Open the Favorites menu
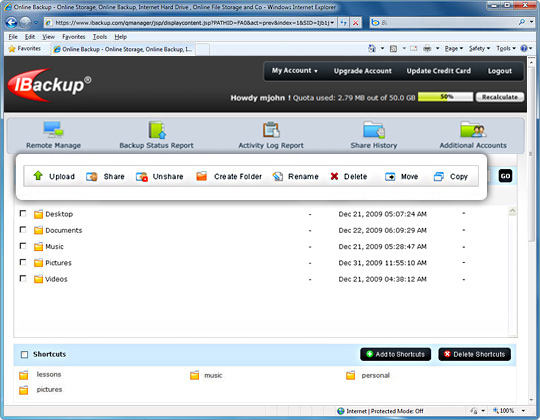Image resolution: width=540 pixels, height=420 pixels. 74,36
